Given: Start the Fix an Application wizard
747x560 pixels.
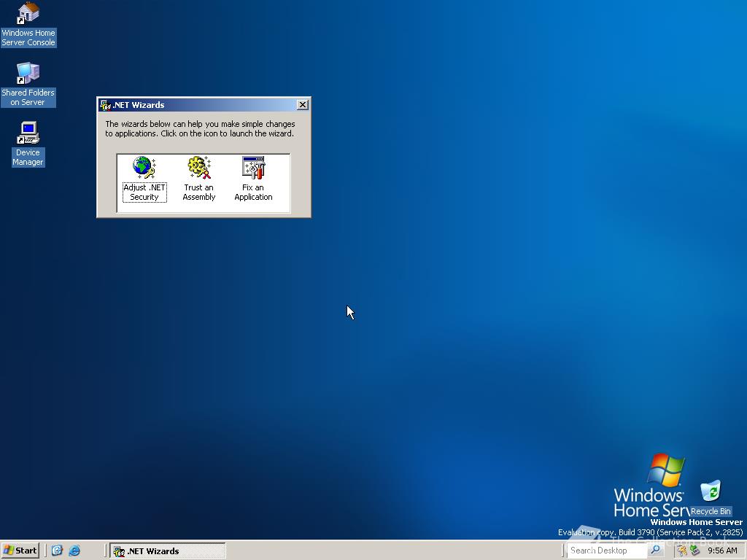Looking at the screenshot, I should coord(253,179).
